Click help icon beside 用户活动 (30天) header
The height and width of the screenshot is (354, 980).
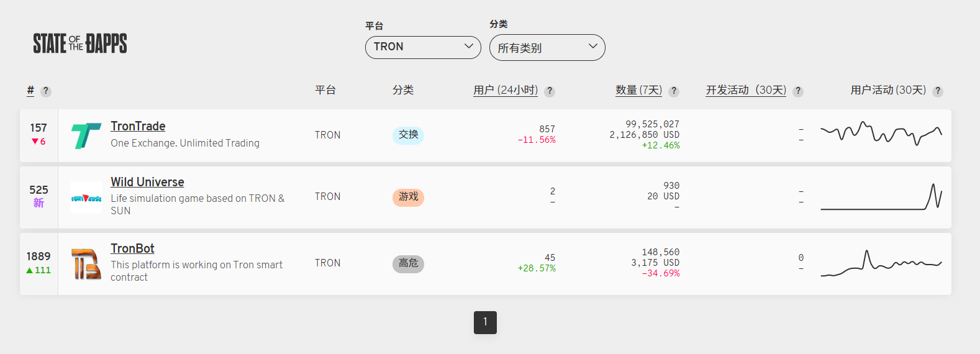938,91
